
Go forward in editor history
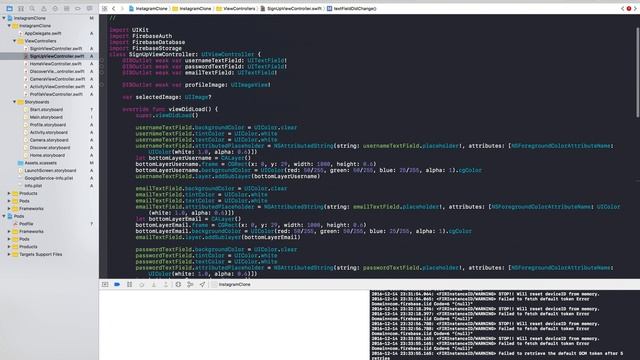point(122,8)
